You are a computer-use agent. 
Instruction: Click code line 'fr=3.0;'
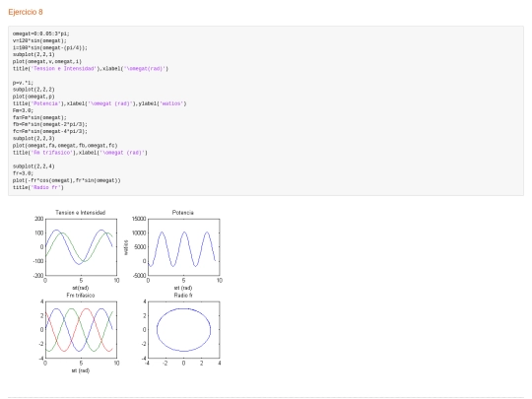tap(23, 173)
